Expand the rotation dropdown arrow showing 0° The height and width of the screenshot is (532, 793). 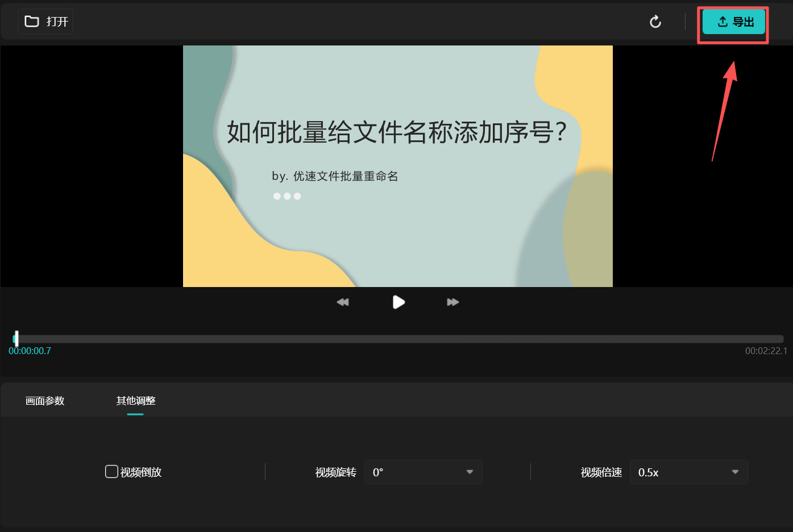pyautogui.click(x=470, y=472)
